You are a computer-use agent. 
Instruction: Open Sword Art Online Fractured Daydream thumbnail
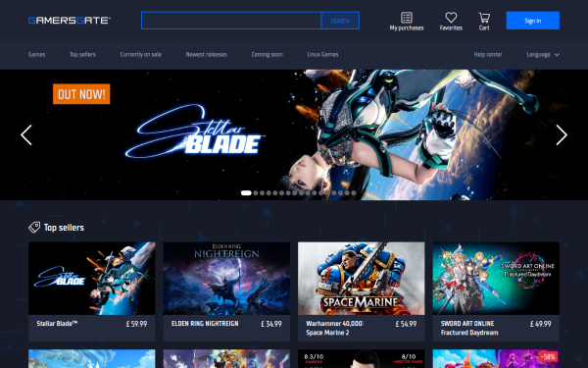click(496, 279)
